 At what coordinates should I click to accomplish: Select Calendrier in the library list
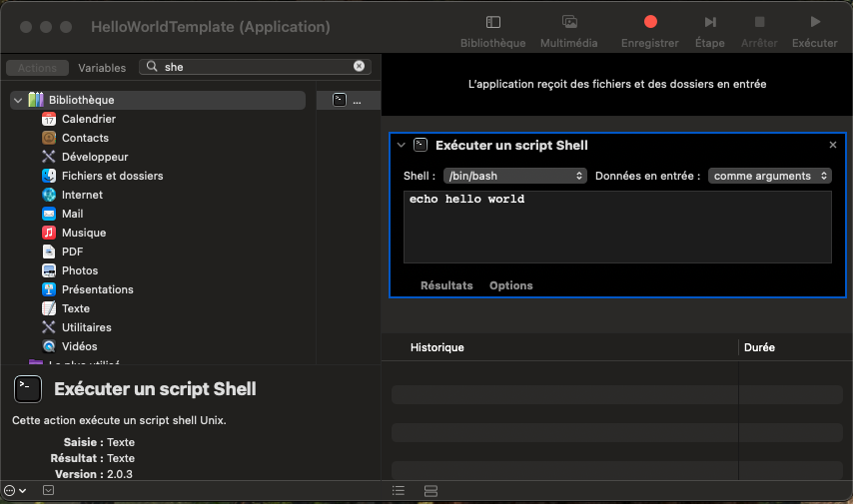[x=88, y=119]
